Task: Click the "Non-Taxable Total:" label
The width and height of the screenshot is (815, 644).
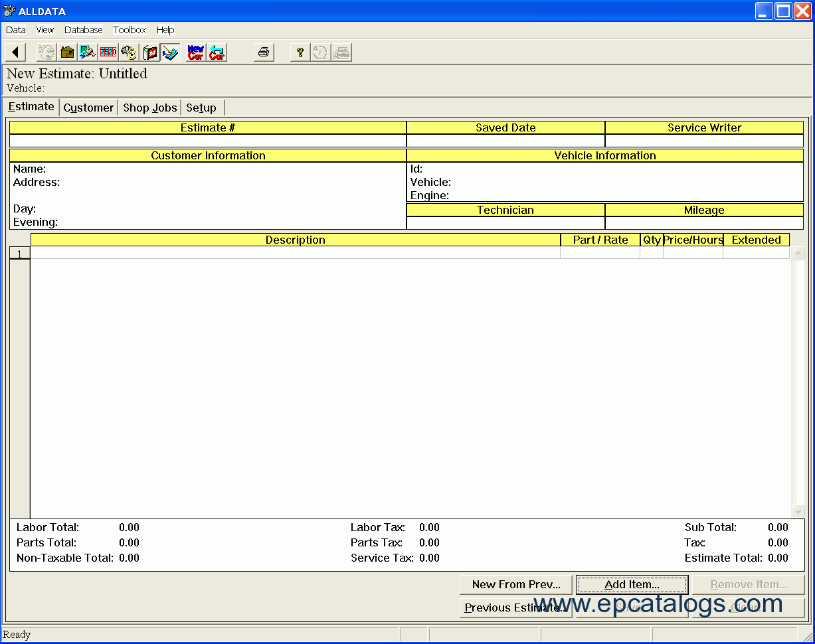Action: point(65,558)
